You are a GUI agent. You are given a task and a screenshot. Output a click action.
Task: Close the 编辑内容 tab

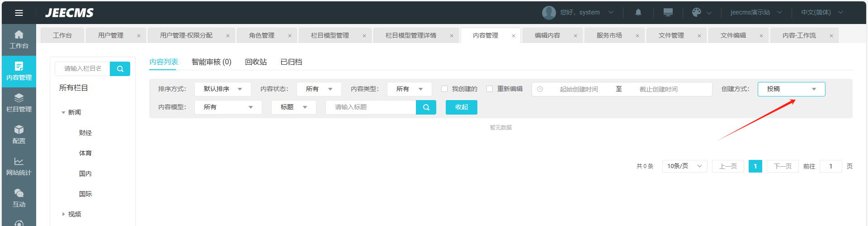pos(576,36)
